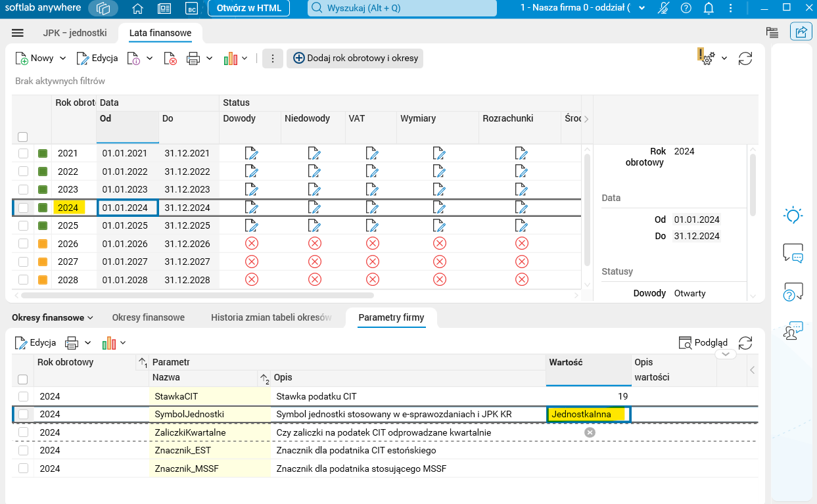817x504 pixels.
Task: Toggle select-all checkbox in parameters table header
Action: (x=23, y=379)
